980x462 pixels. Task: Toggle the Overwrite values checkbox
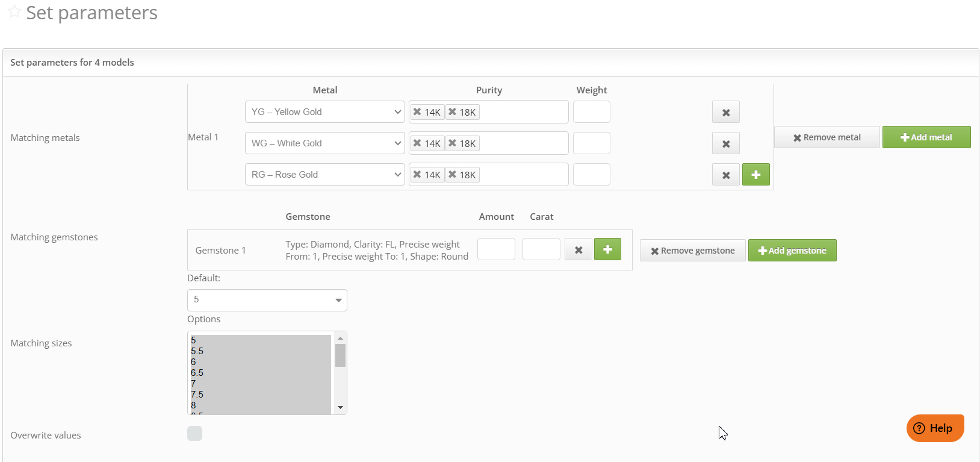[x=195, y=434]
